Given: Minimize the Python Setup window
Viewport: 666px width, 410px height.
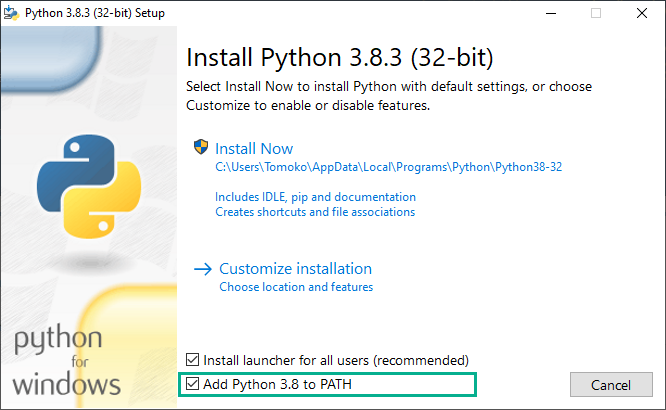Looking at the screenshot, I should click(x=551, y=13).
